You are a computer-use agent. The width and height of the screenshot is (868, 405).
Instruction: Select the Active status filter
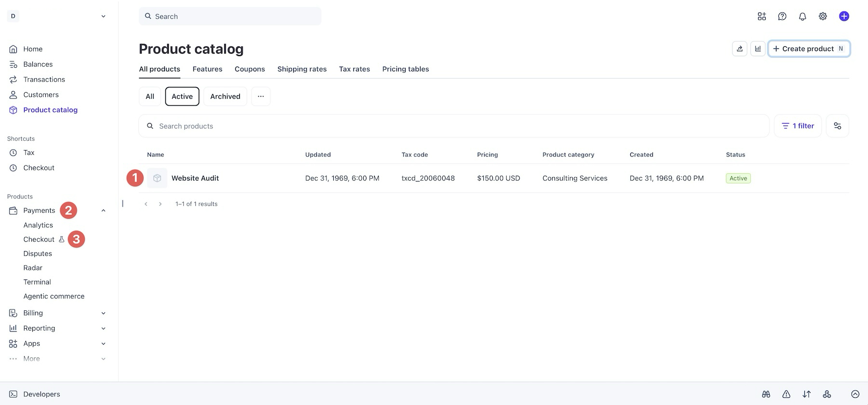182,97
